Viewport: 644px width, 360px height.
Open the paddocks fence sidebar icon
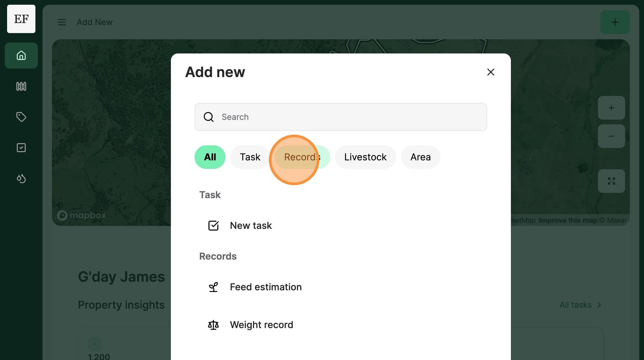click(21, 86)
